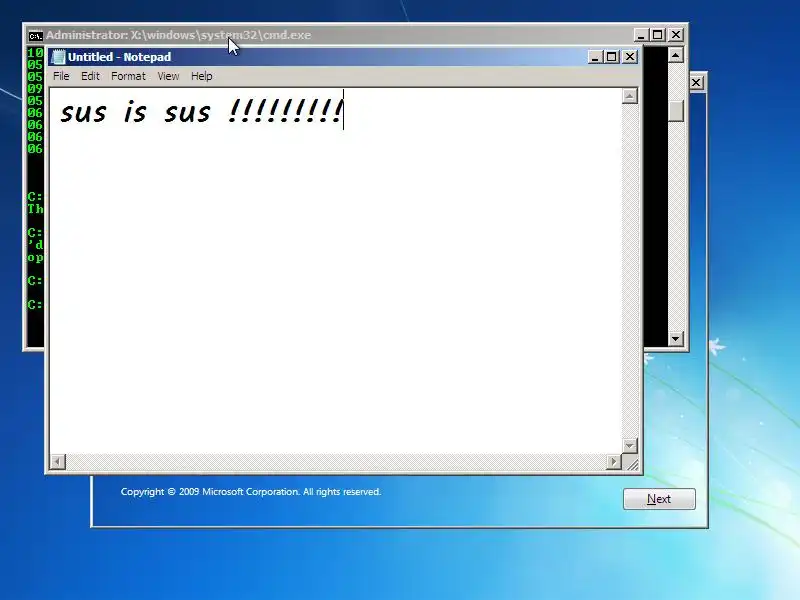Click the cmd window scrollbar thumb

[676, 111]
